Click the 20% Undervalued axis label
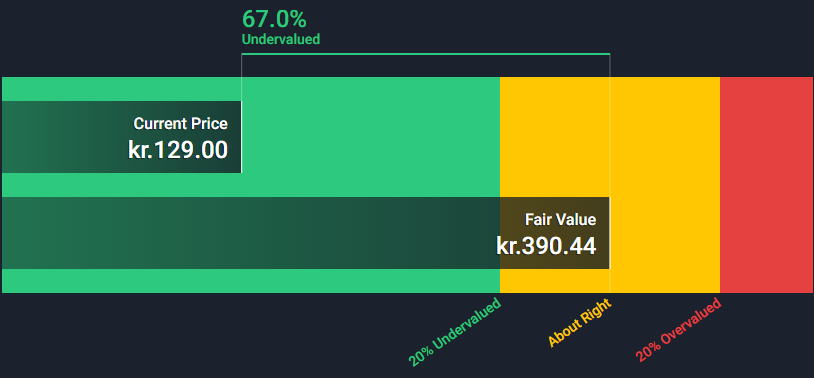This screenshot has height=378, width=814. click(455, 332)
